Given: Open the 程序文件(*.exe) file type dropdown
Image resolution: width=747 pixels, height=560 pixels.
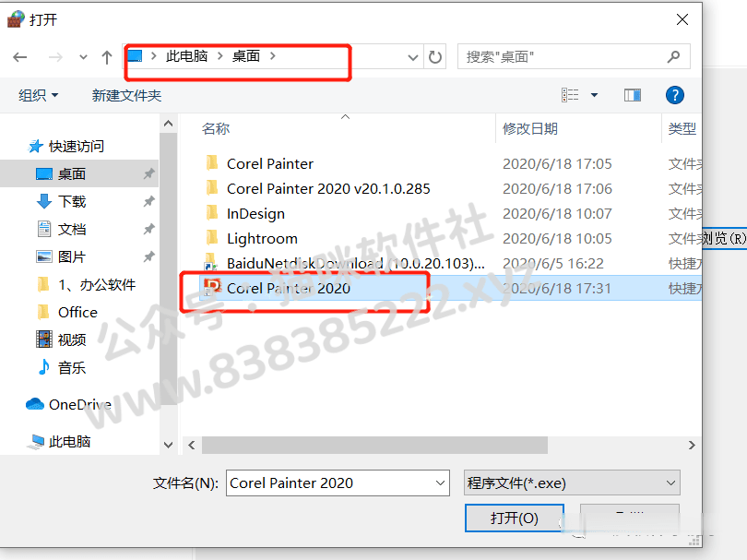Looking at the screenshot, I should (572, 483).
